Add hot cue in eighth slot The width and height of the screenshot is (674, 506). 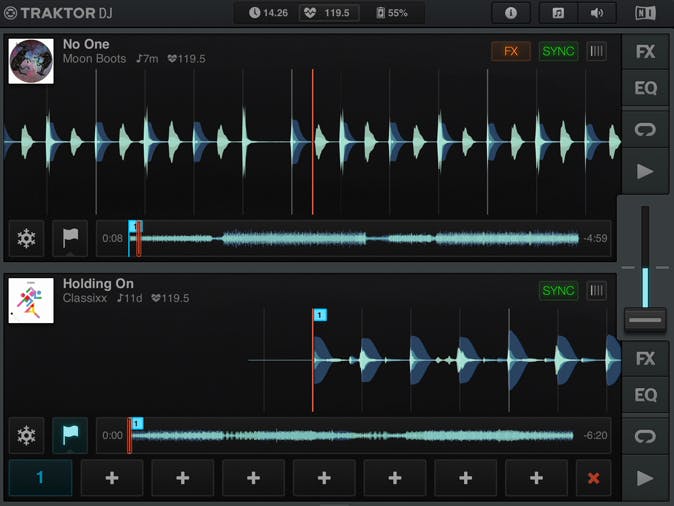[536, 478]
